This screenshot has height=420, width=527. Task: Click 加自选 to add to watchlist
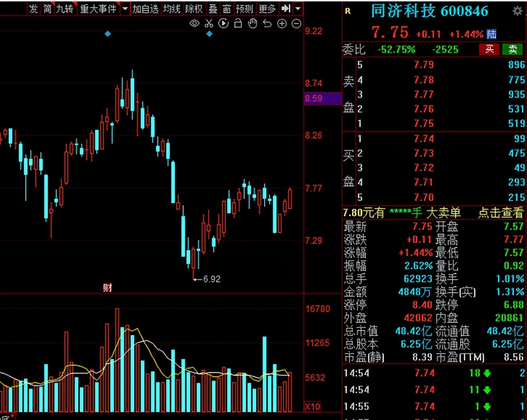pos(145,8)
